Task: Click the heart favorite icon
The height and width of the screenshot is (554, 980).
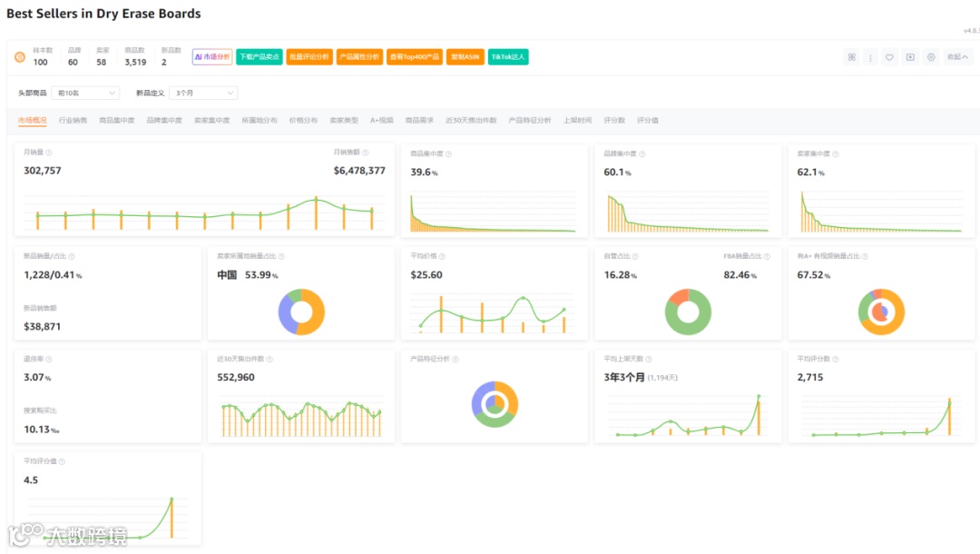Action: [889, 57]
